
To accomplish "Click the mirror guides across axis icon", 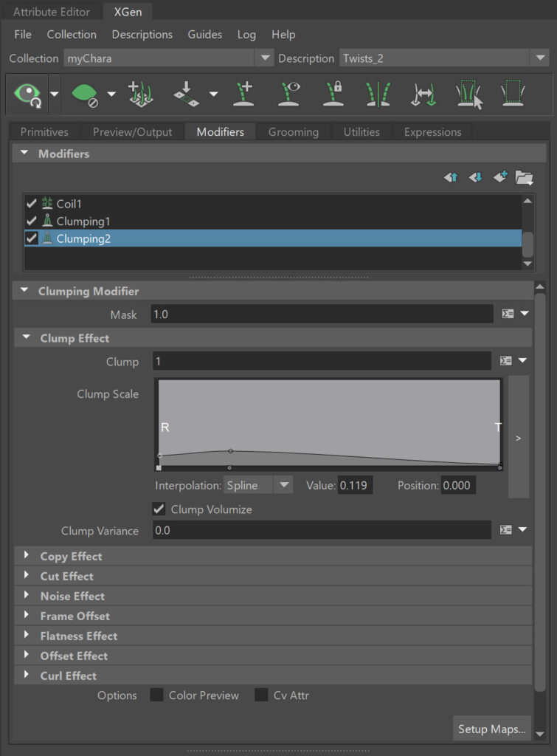I will coord(378,94).
